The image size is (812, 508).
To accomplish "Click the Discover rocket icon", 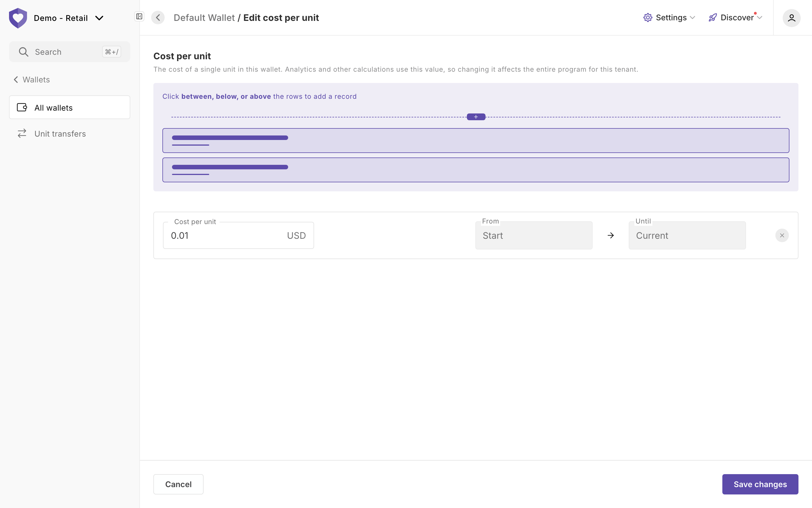I will (x=713, y=17).
